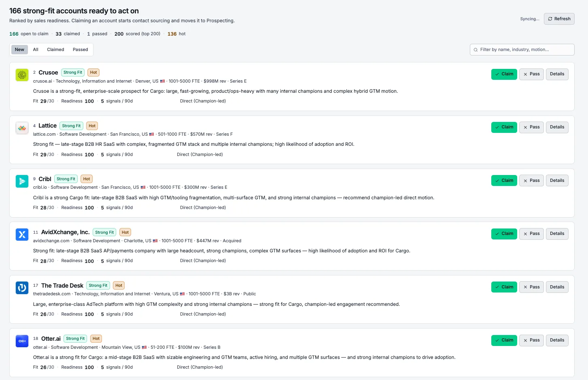View Details for Lattice
This screenshot has width=588, height=380.
[x=557, y=127]
